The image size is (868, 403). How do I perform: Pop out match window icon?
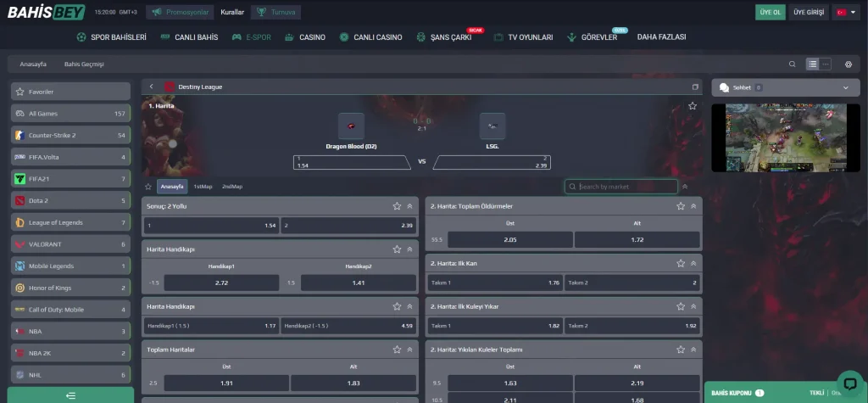695,87
